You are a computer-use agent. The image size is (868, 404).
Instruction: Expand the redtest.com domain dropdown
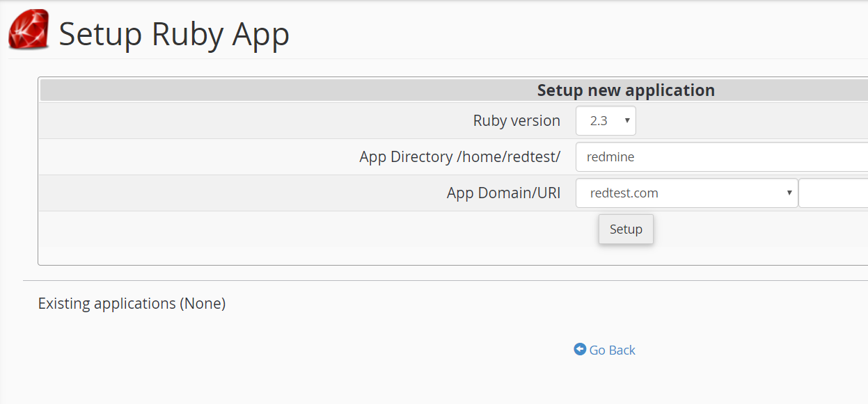686,193
